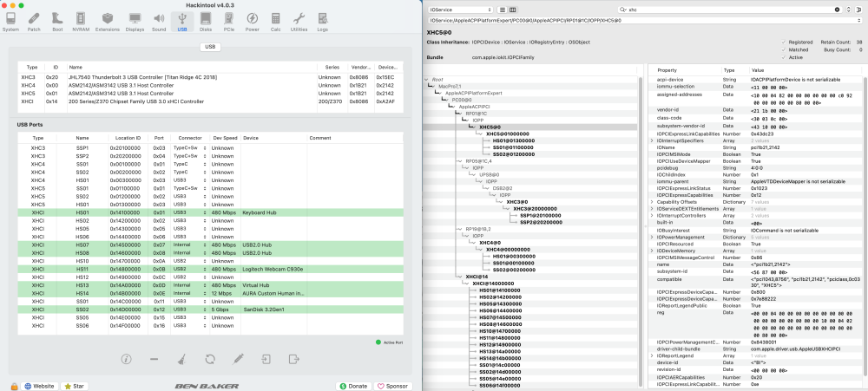Open the Displays section icon
This screenshot has height=391, width=868.
[135, 23]
